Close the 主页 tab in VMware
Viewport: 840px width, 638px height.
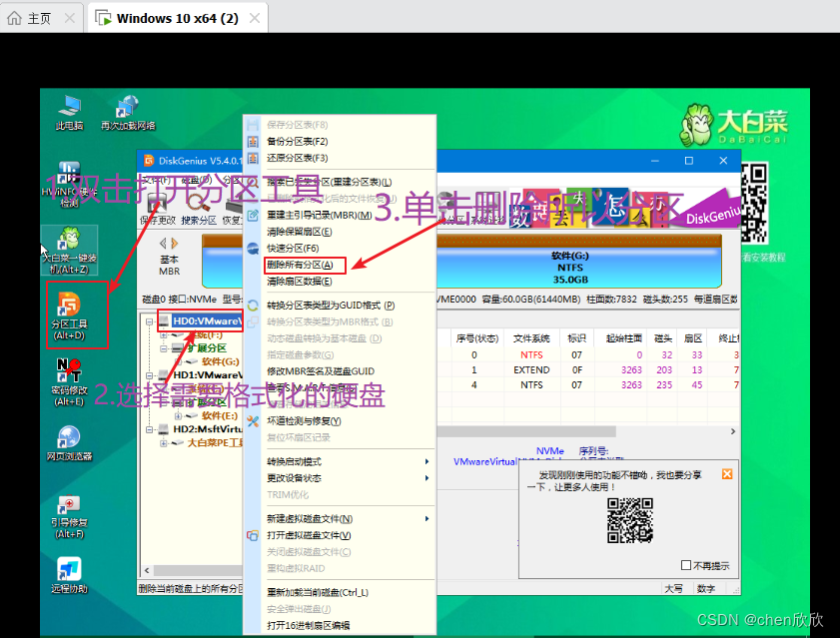point(70,18)
